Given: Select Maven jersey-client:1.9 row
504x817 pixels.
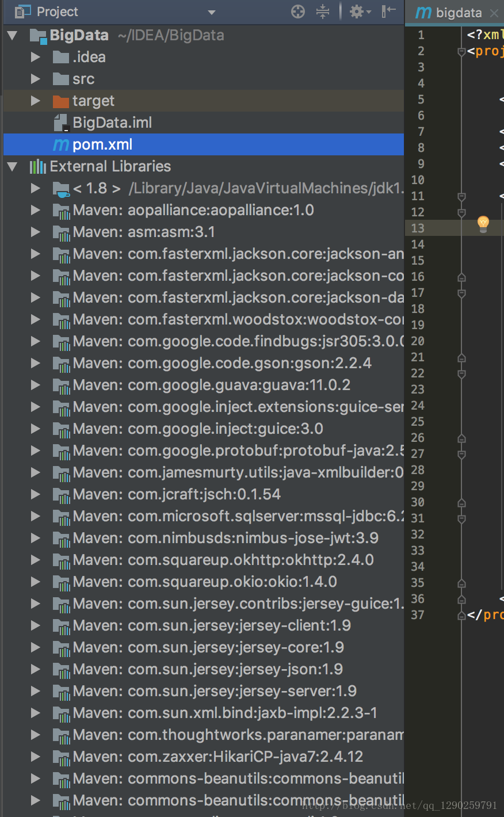Looking at the screenshot, I should (x=204, y=625).
